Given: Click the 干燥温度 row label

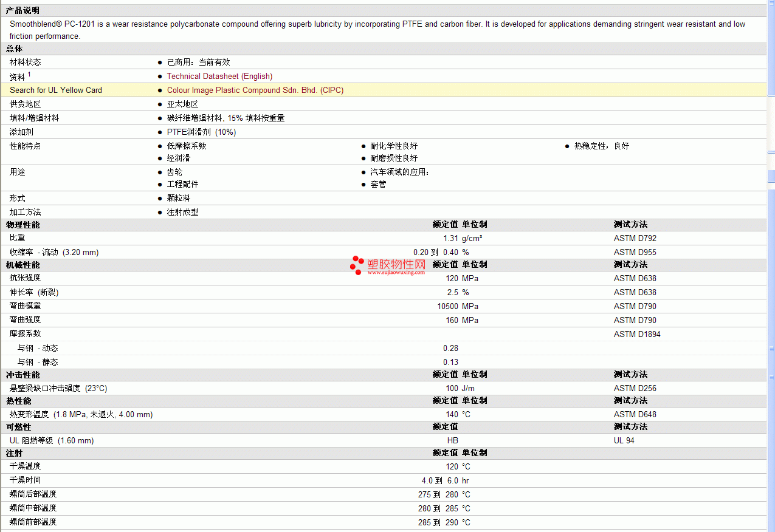Looking at the screenshot, I should [x=26, y=466].
